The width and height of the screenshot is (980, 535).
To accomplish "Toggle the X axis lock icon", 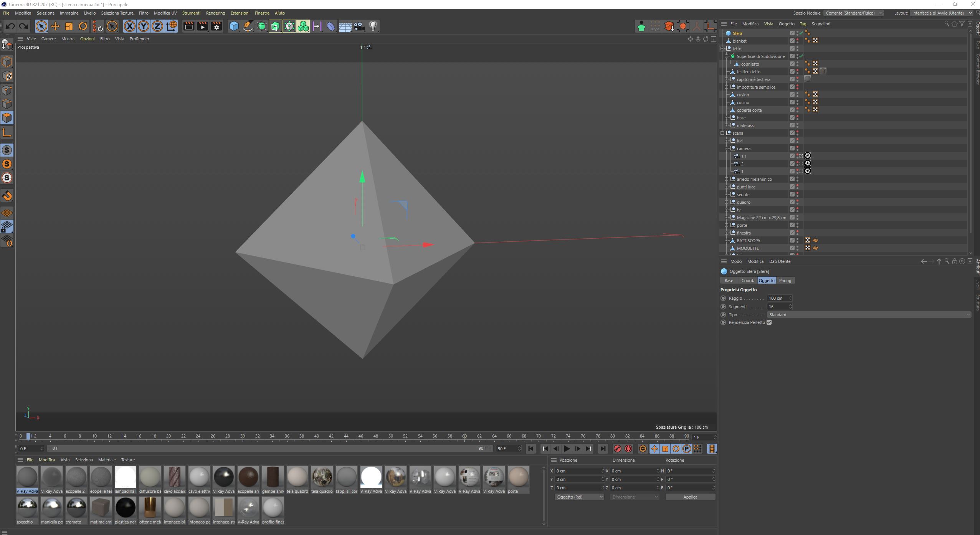I will [130, 26].
